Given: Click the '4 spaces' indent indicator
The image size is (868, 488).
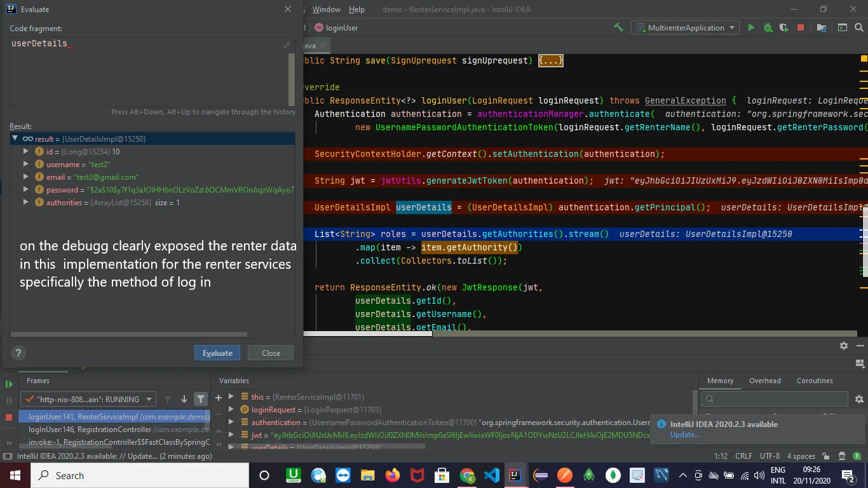Looking at the screenshot, I should click(x=801, y=456).
